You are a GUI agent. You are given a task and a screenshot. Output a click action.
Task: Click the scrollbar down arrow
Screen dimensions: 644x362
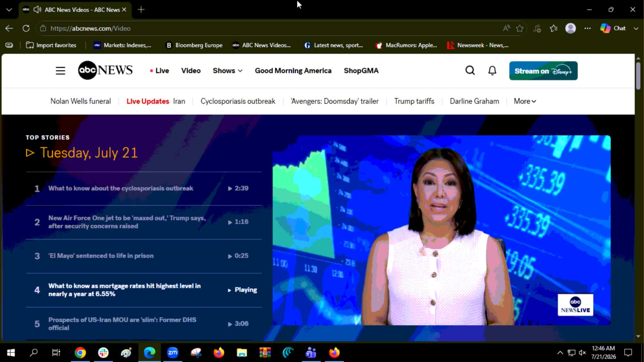[x=638, y=336]
